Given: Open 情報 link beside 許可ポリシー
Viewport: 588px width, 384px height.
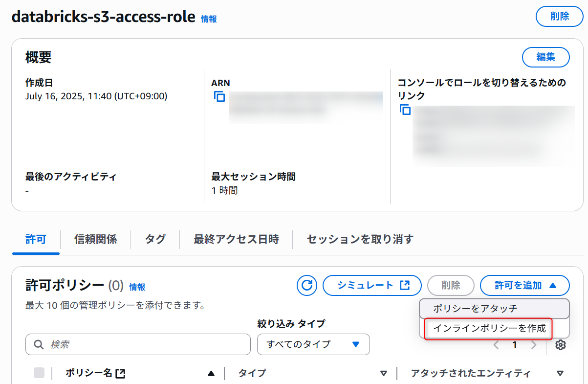Looking at the screenshot, I should [x=137, y=287].
